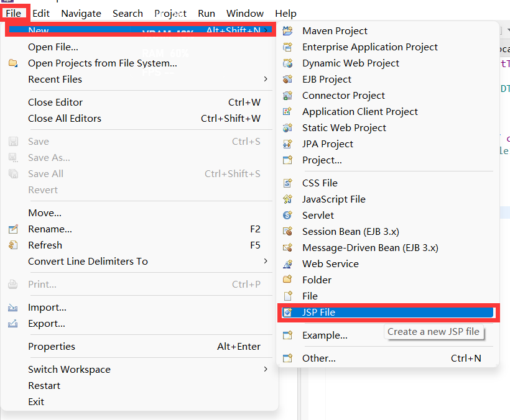Choose Session Bean (EJB 3.x)
510x420 pixels.
click(351, 231)
